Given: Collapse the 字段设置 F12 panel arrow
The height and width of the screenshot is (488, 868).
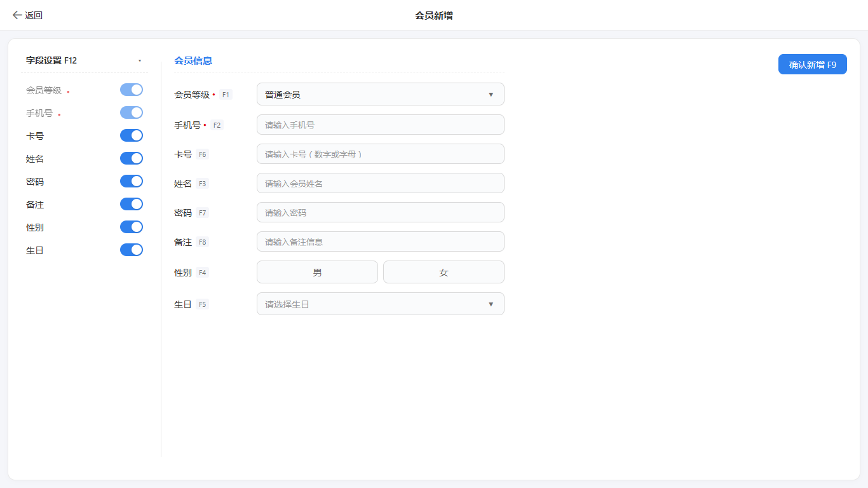Looking at the screenshot, I should pos(140,61).
